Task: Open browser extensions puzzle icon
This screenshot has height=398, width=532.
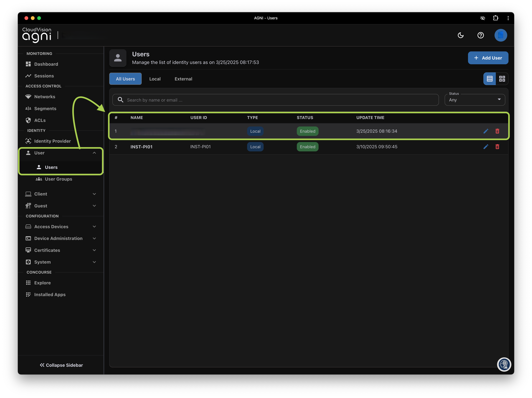Action: click(495, 18)
